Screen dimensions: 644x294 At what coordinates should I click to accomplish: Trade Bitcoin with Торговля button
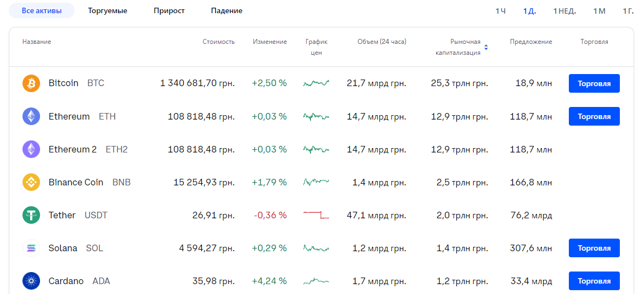coord(594,83)
